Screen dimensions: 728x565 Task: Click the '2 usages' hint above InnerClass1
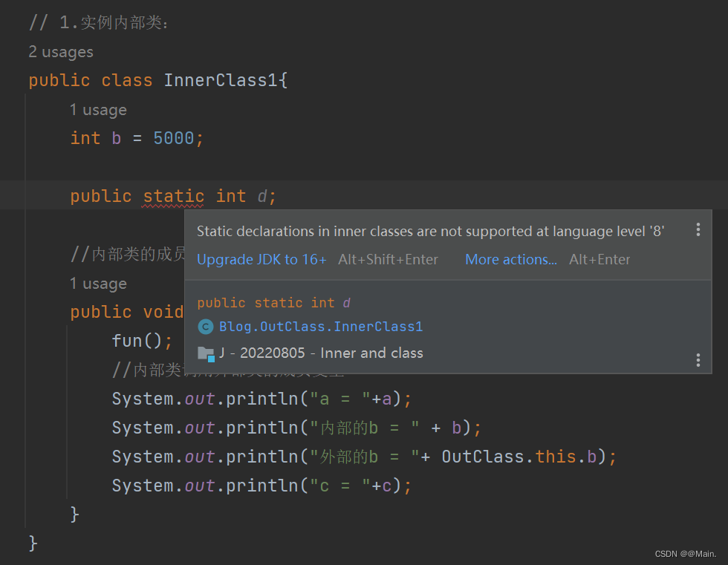(61, 52)
